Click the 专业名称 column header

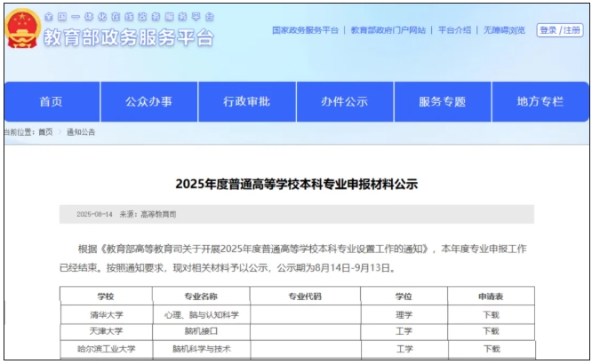(201, 297)
